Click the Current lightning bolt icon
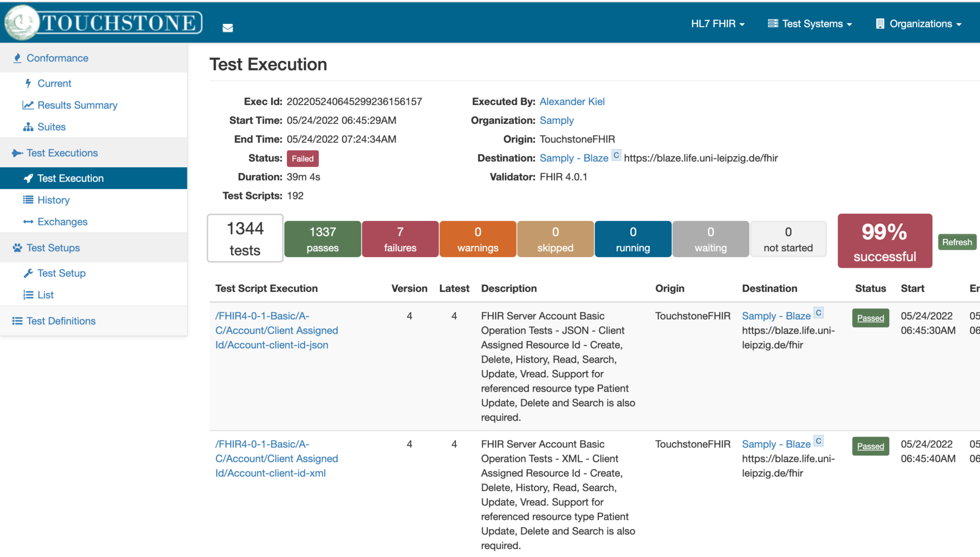The image size is (980, 557). pyautogui.click(x=28, y=83)
